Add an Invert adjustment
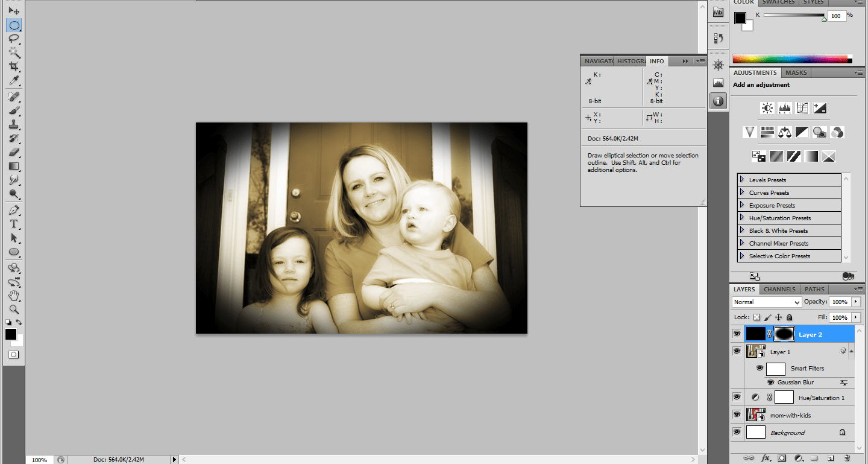The image size is (868, 464). point(759,156)
